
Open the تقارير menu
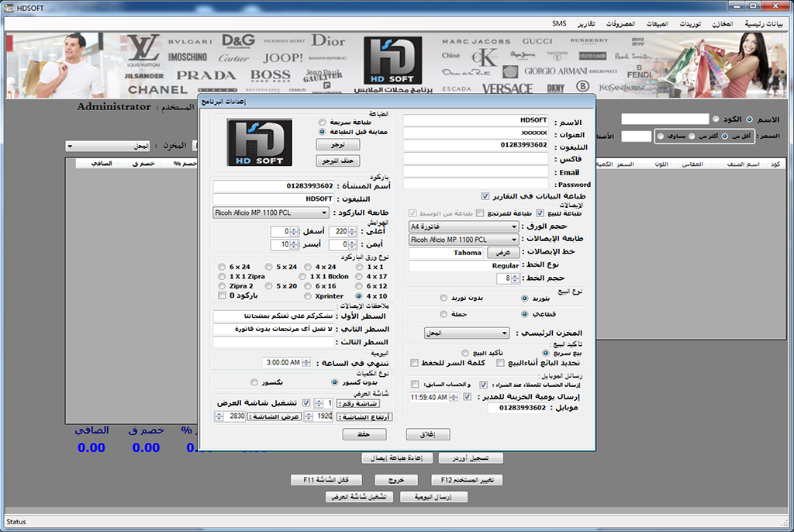click(x=586, y=24)
